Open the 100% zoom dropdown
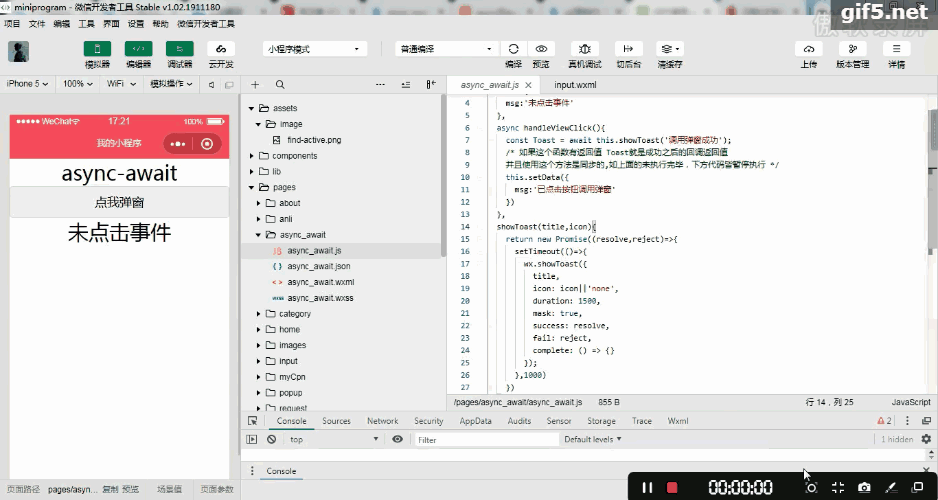Screen dimensions: 938x500 click(78, 84)
